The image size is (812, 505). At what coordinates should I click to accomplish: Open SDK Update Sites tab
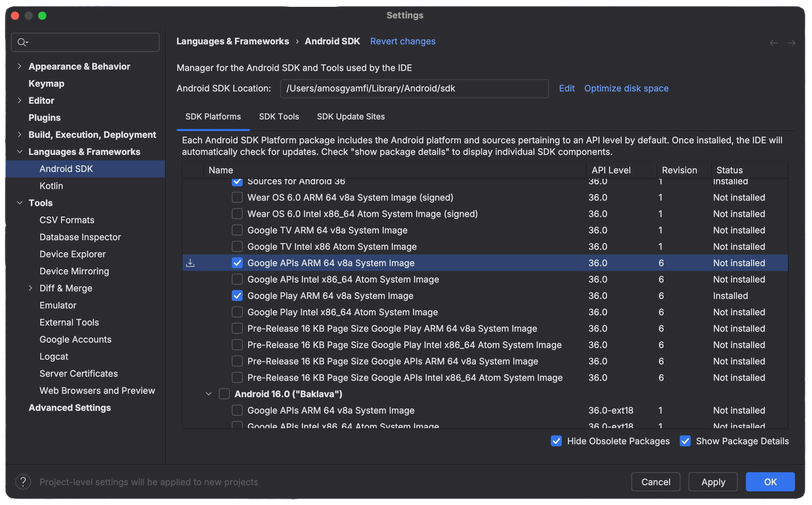point(351,117)
